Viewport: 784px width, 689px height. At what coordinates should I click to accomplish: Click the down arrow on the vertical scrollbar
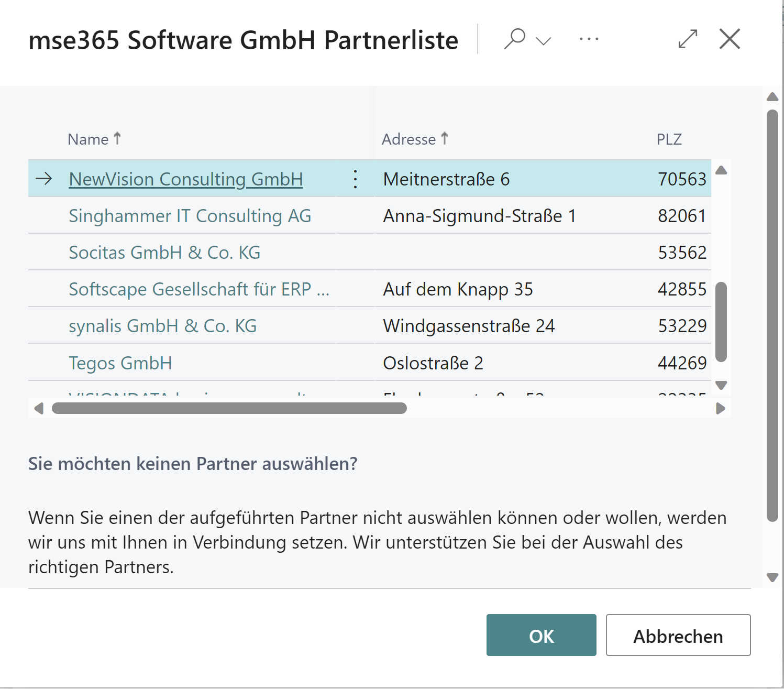(x=722, y=385)
